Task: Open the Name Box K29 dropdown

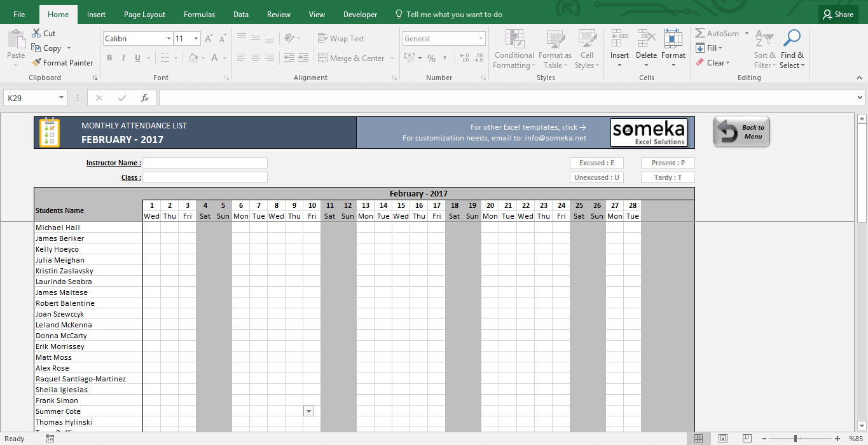Action: 62,98
